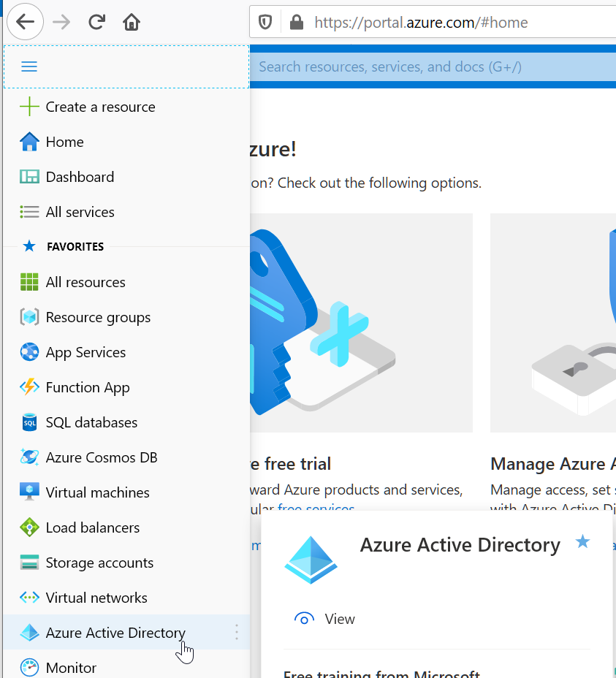Click the green plus Create a resource icon
The height and width of the screenshot is (678, 616).
[x=29, y=107]
